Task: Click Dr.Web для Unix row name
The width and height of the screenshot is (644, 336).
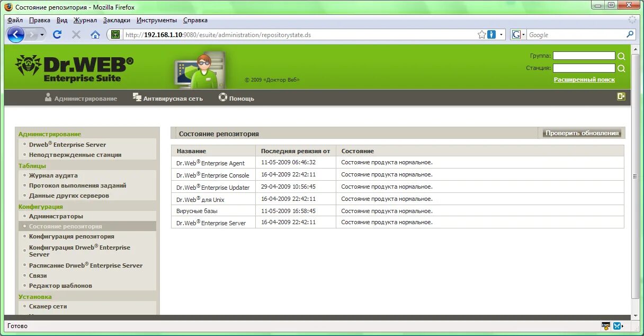Action: click(x=200, y=199)
